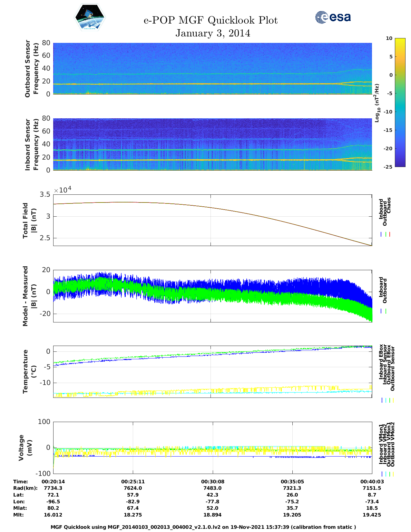
Task: Click the blue Inboard VMon1 voltage legend marker
Action: pyautogui.click(x=382, y=474)
